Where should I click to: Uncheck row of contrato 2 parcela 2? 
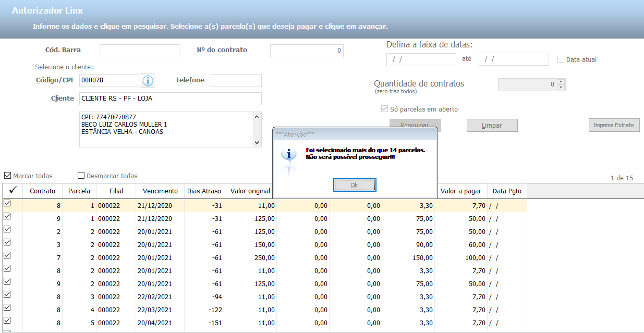(x=7, y=229)
